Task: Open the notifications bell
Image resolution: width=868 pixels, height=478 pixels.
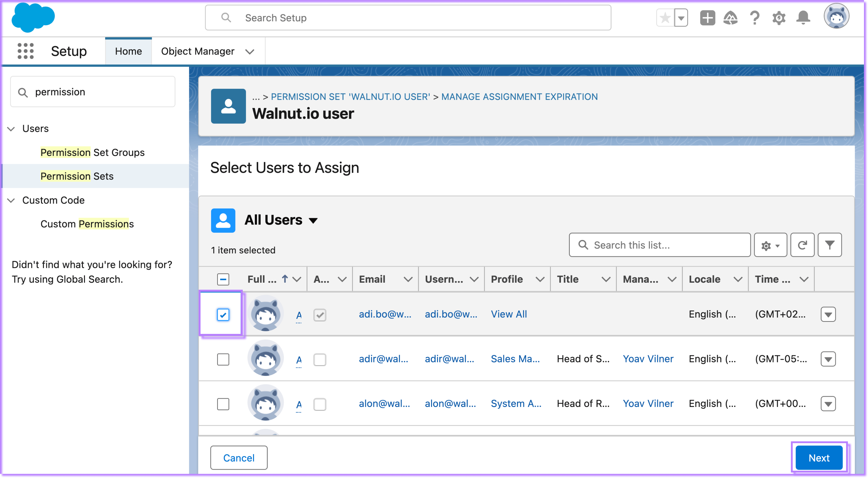Action: tap(803, 18)
